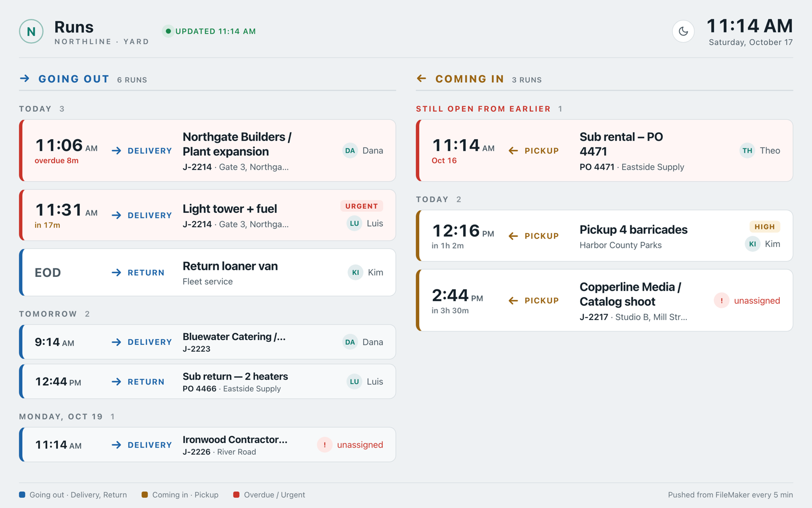812x508 pixels.
Task: Click the 'Oct 16' date under 11:14 AM
Action: (444, 161)
